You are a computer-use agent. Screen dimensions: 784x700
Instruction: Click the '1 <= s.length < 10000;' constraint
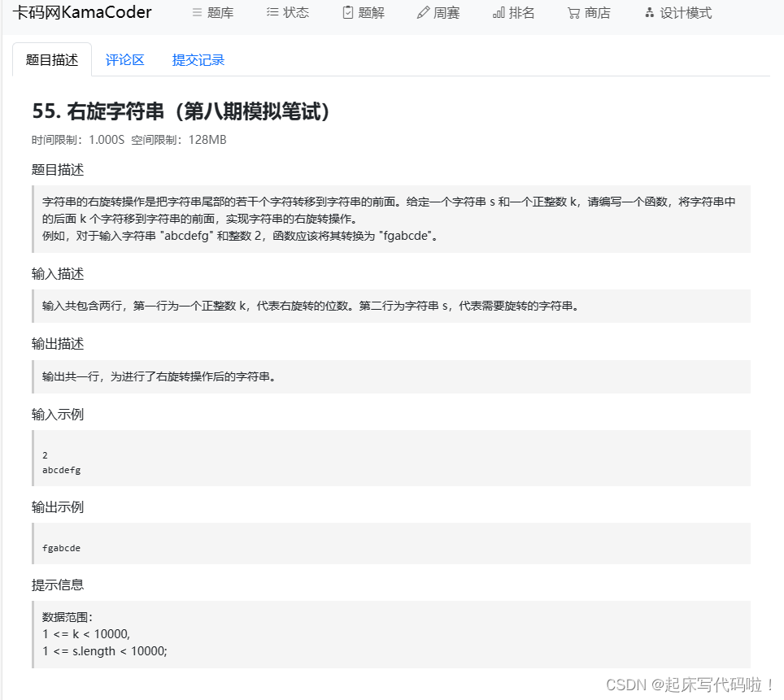105,651
